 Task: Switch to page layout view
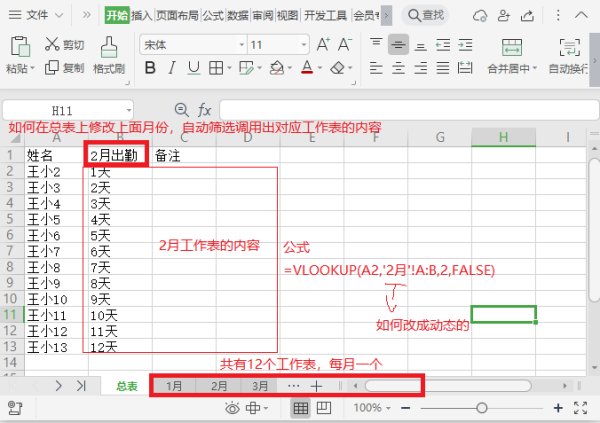[x=324, y=408]
